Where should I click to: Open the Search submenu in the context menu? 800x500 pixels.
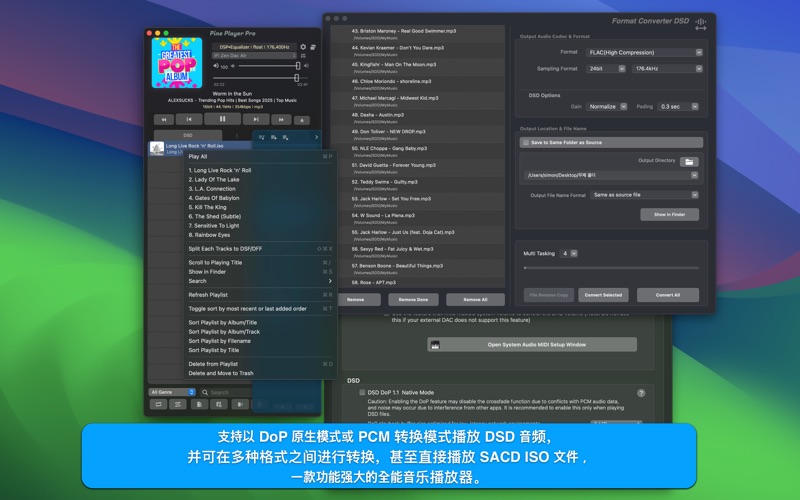(260, 281)
